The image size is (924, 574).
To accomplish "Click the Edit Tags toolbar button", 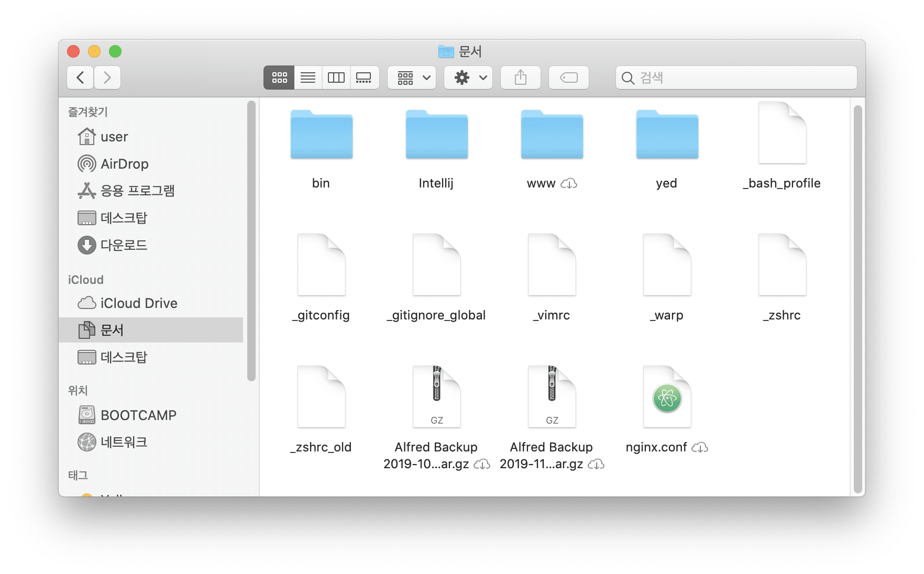I will [x=569, y=78].
